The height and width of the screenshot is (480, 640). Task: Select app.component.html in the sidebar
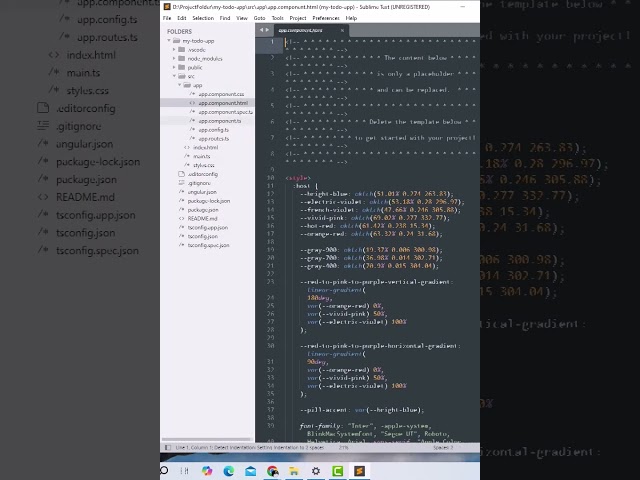pos(223,103)
